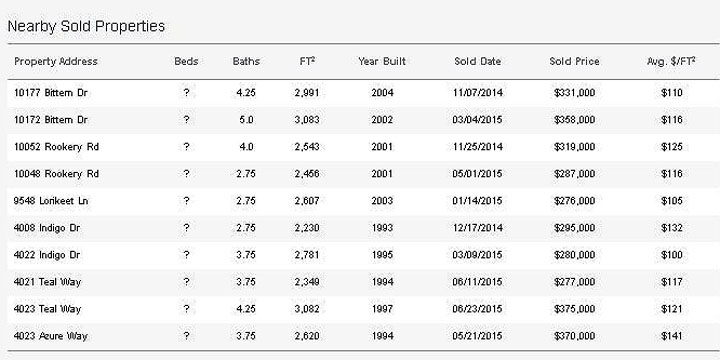Select the 4022 Indigo Dr address

(47, 255)
